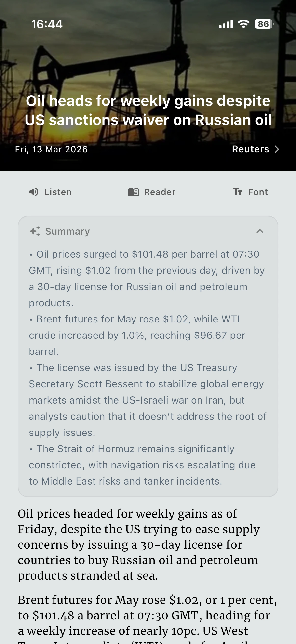Tap the Summary sparkle icon
The image size is (296, 644).
click(35, 231)
